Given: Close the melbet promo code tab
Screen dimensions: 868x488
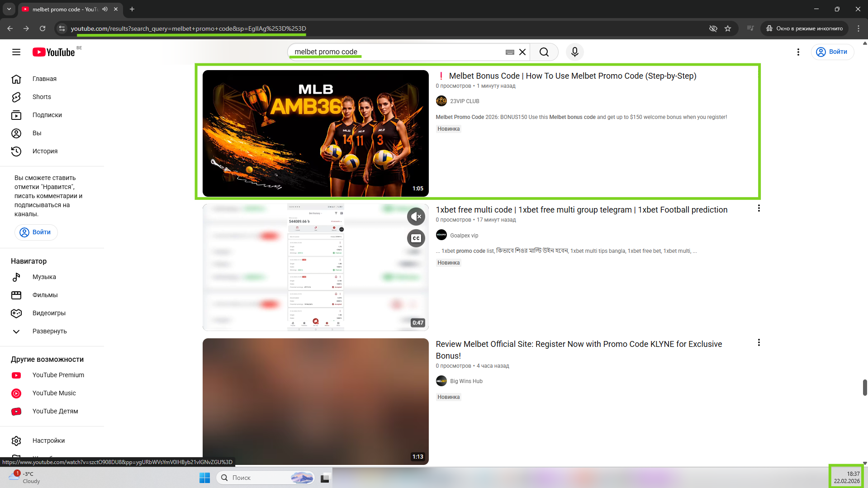Looking at the screenshot, I should click(x=116, y=9).
